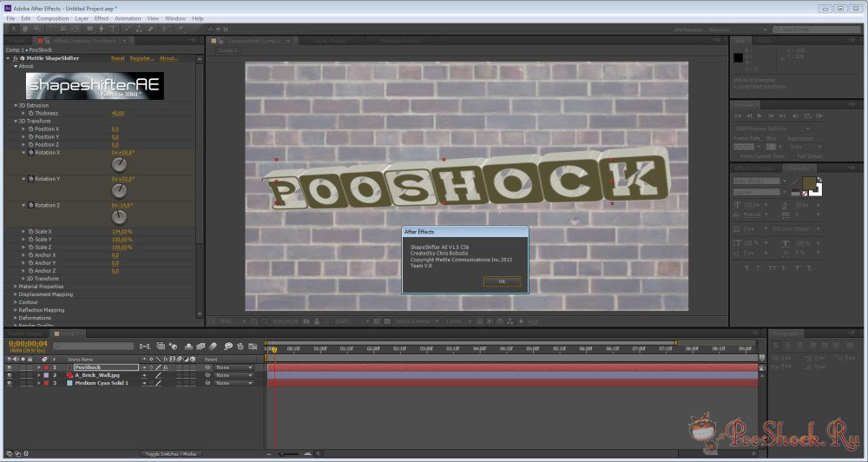Open the Graph Editor in timeline
Viewport: 868px width, 462px height.
(x=253, y=346)
